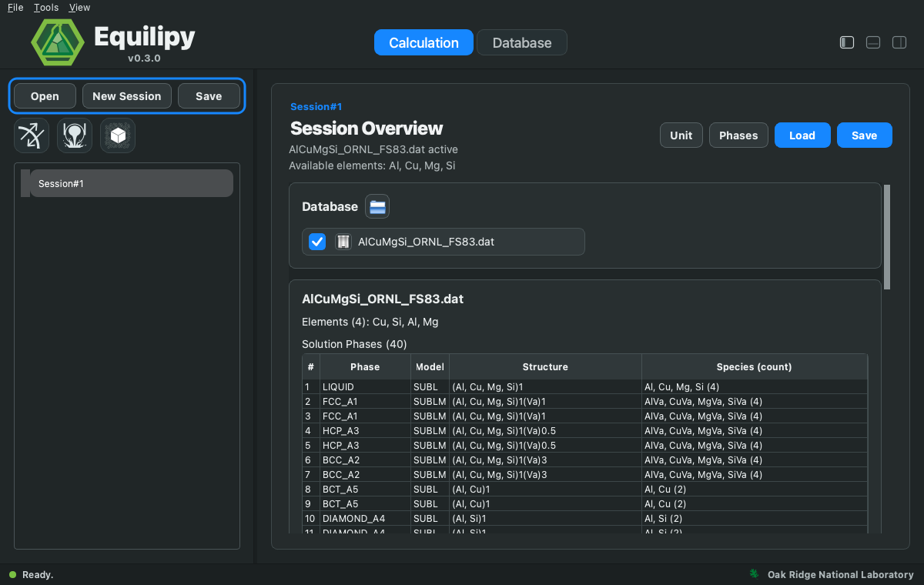The image size is (924, 585).
Task: Click HCP_A3 in row 4
Action: click(x=365, y=430)
